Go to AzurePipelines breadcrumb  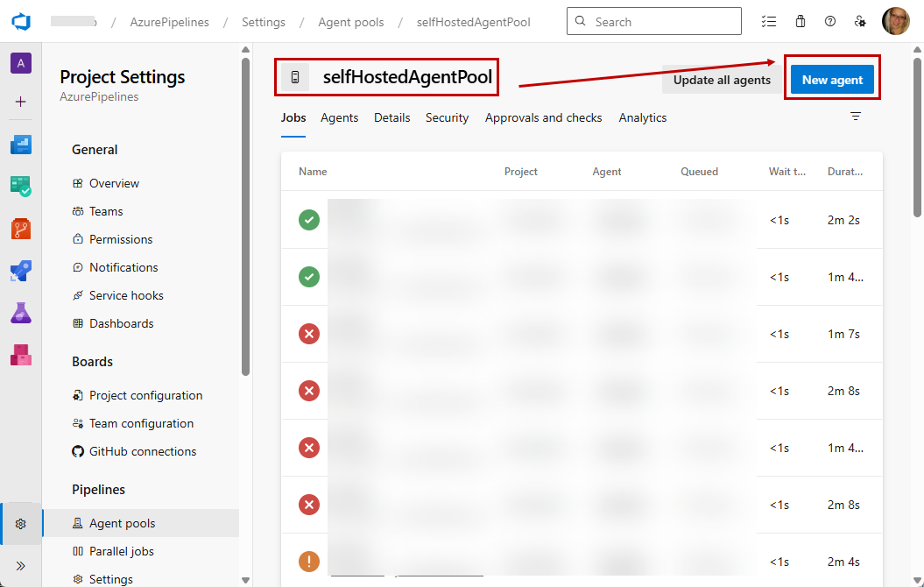point(170,22)
